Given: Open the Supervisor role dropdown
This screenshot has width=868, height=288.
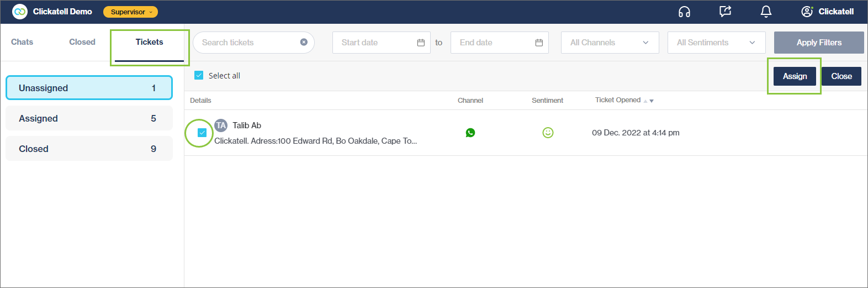Looking at the screenshot, I should (x=130, y=12).
